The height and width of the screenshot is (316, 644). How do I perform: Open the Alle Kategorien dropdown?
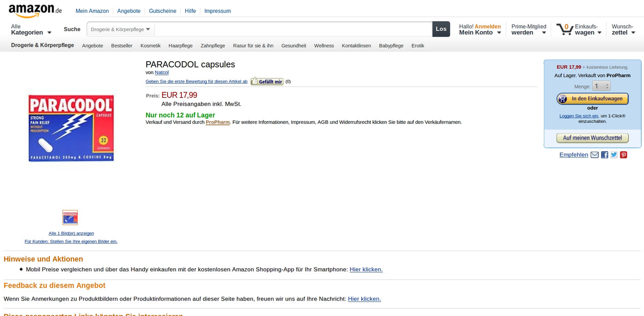[x=30, y=30]
